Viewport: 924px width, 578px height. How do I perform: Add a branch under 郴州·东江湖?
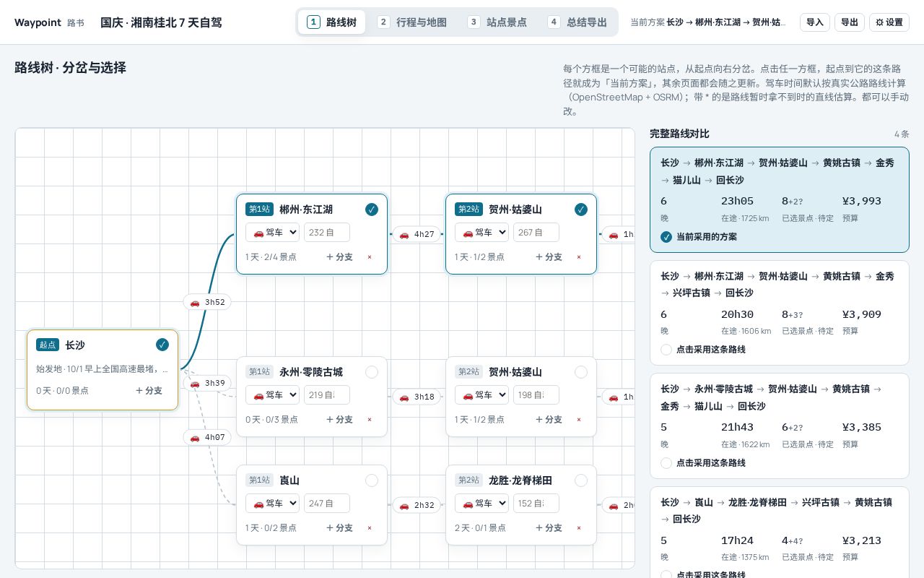(x=339, y=257)
